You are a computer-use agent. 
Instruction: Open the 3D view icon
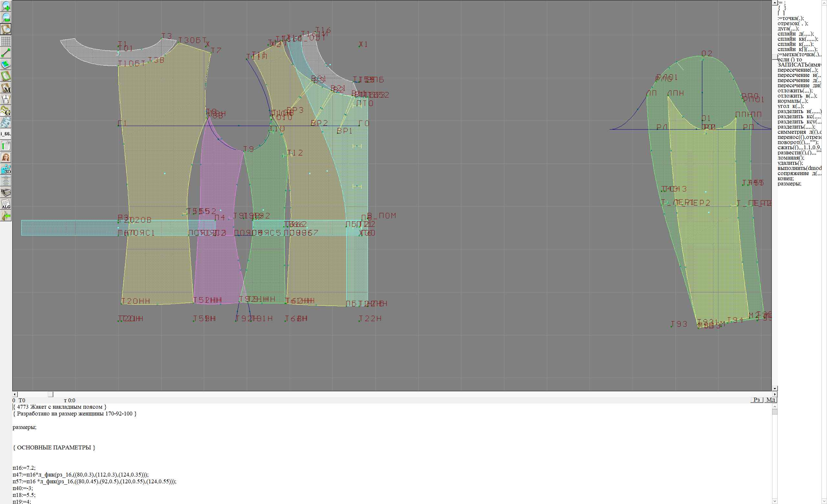click(6, 169)
